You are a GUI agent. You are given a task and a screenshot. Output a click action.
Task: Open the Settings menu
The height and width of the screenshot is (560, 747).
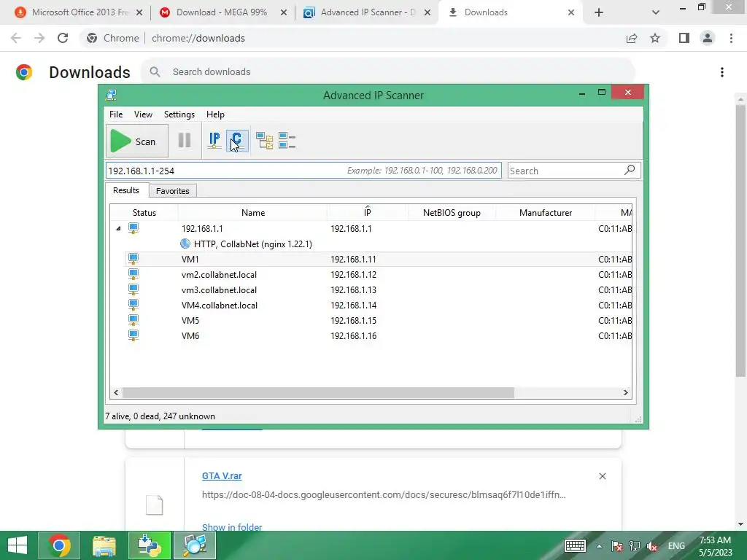click(179, 114)
